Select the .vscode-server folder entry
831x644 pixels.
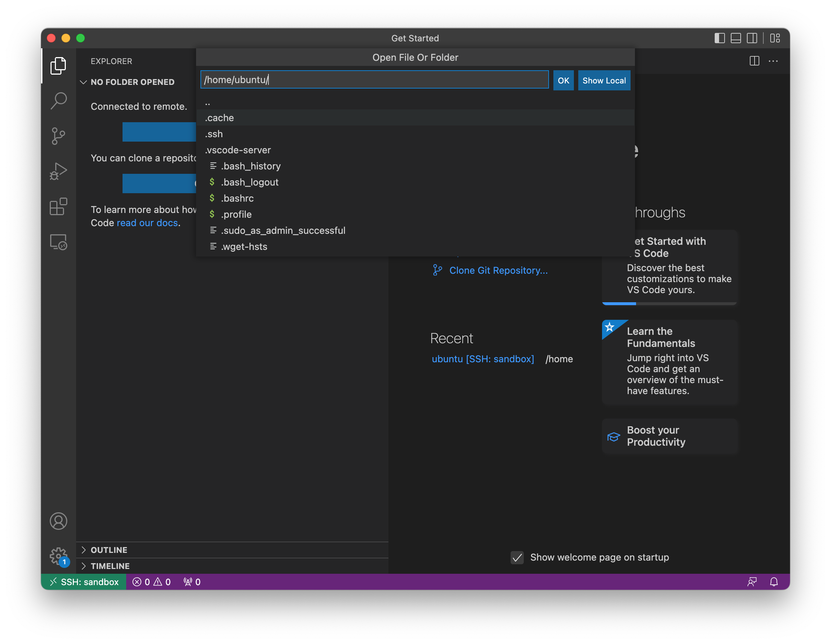pos(238,150)
